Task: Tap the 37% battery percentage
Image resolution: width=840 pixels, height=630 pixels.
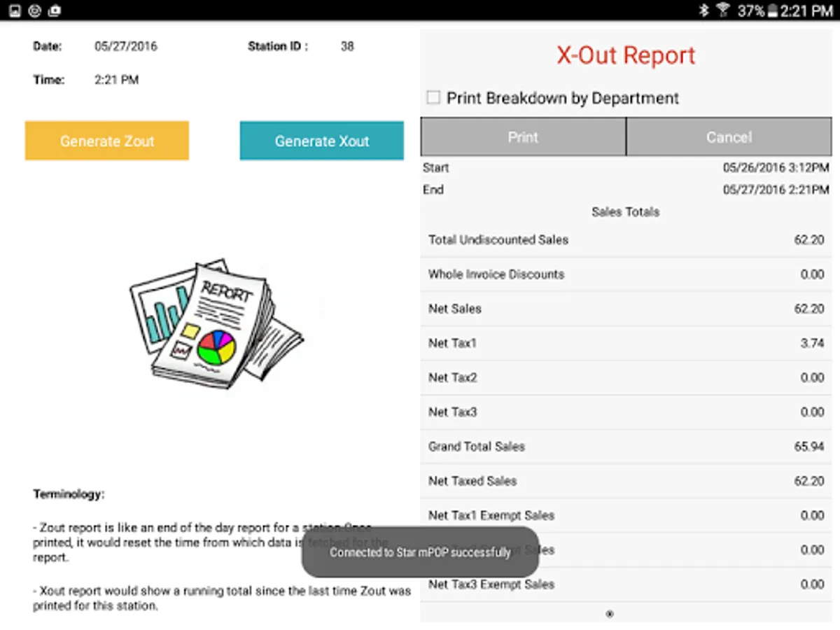Action: tap(750, 10)
